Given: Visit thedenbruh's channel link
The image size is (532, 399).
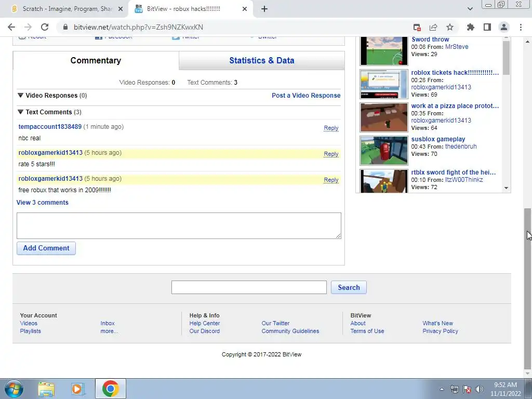Looking at the screenshot, I should pos(461,147).
